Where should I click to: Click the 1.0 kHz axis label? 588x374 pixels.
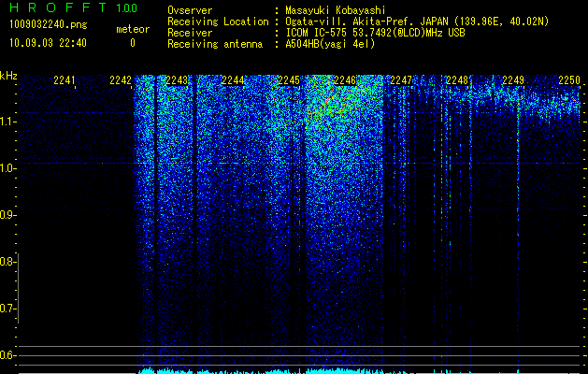click(x=7, y=168)
